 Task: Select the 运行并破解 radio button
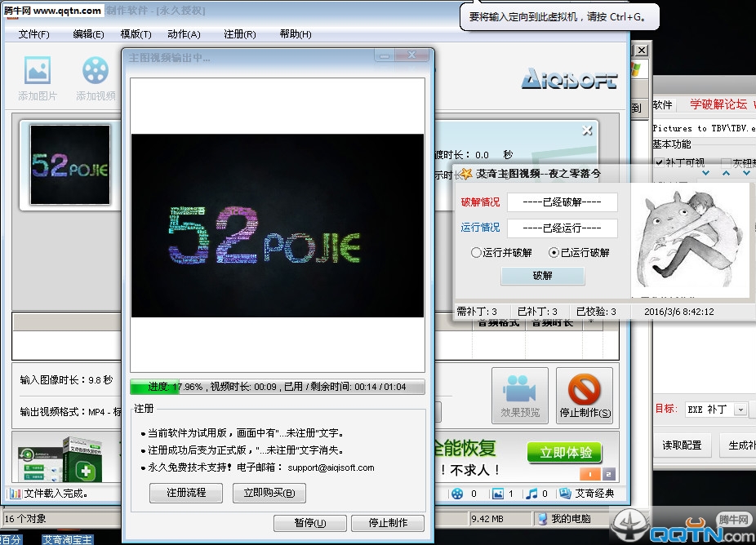pyautogui.click(x=476, y=252)
